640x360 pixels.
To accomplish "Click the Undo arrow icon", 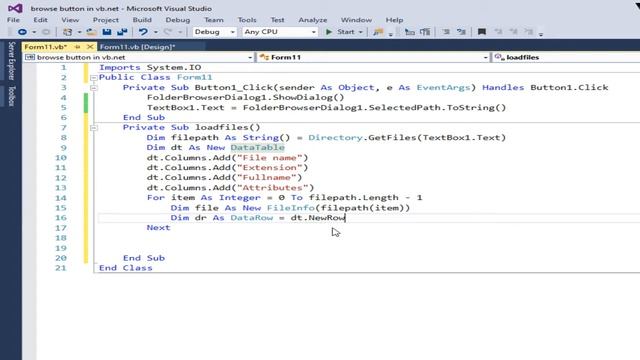I will [143, 32].
